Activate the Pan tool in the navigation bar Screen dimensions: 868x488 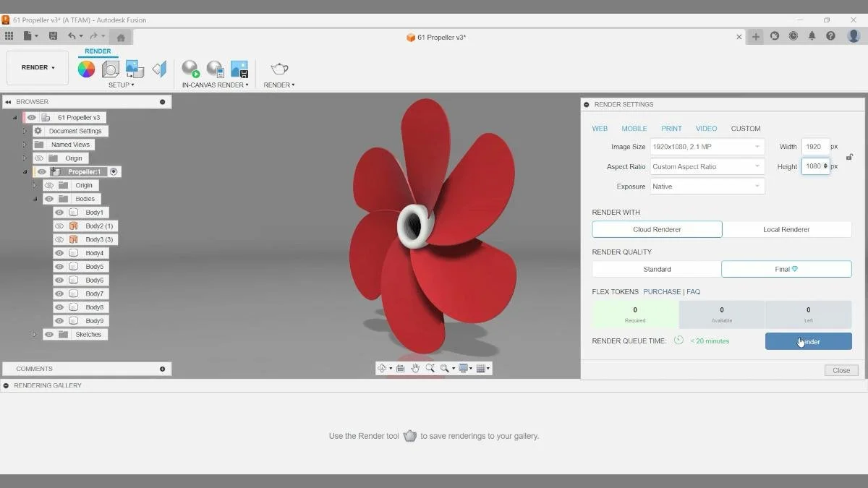click(x=415, y=367)
